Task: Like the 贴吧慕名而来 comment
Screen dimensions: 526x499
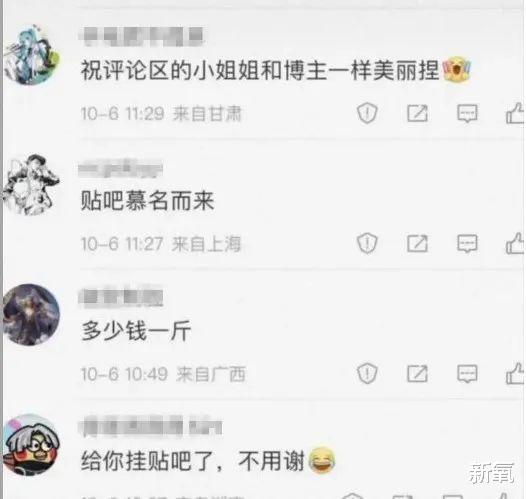Action: pos(515,243)
